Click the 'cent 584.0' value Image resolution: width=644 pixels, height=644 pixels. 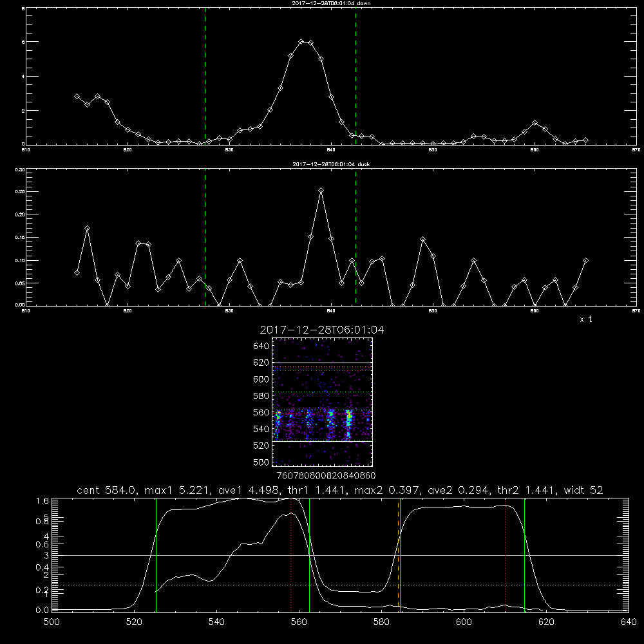[x=106, y=490]
